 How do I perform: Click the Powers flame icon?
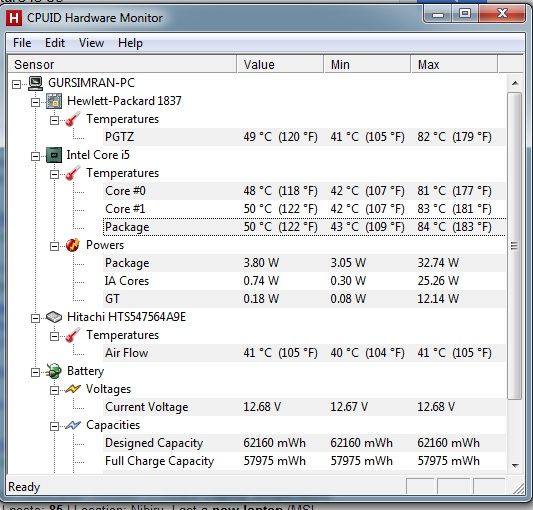coord(73,245)
